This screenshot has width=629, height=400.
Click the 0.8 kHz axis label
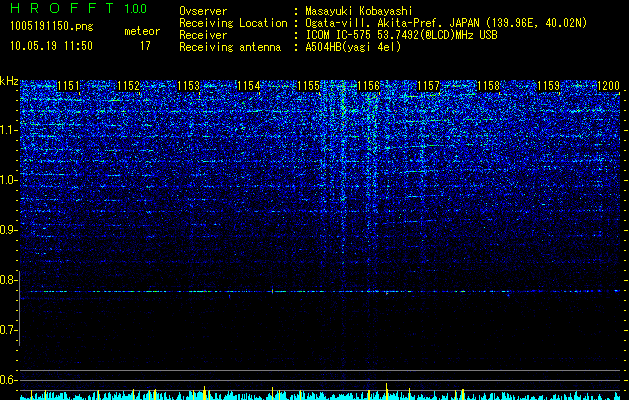[9, 280]
